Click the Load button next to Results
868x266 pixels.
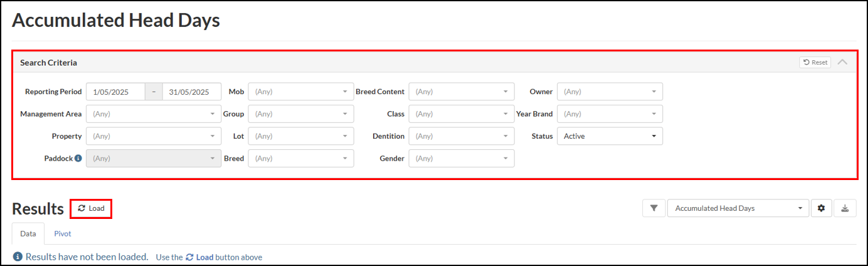click(x=92, y=208)
